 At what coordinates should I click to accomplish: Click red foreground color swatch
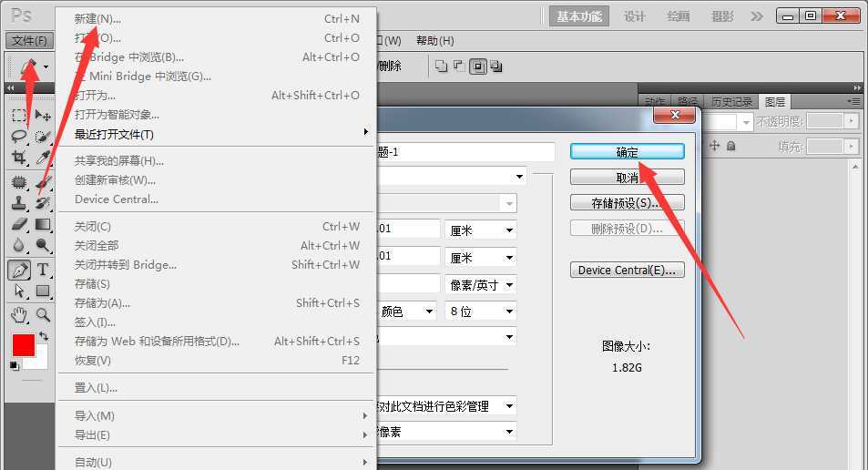(24, 345)
